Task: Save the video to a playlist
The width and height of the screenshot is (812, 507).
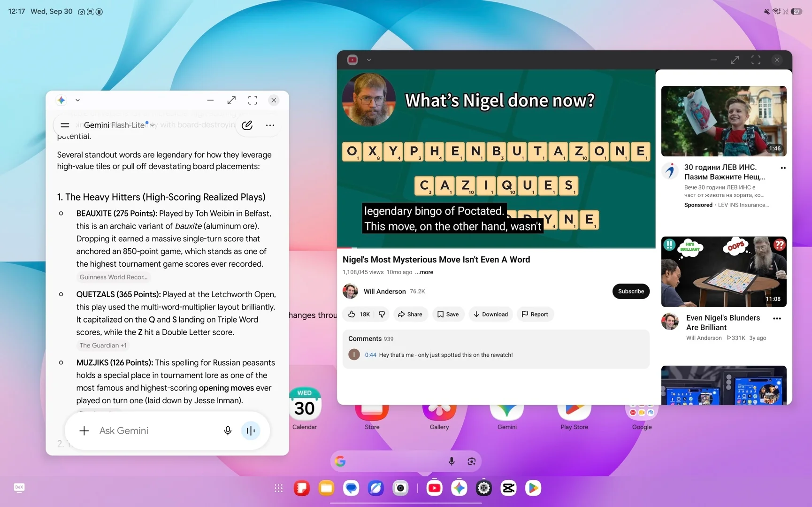Action: pos(448,315)
